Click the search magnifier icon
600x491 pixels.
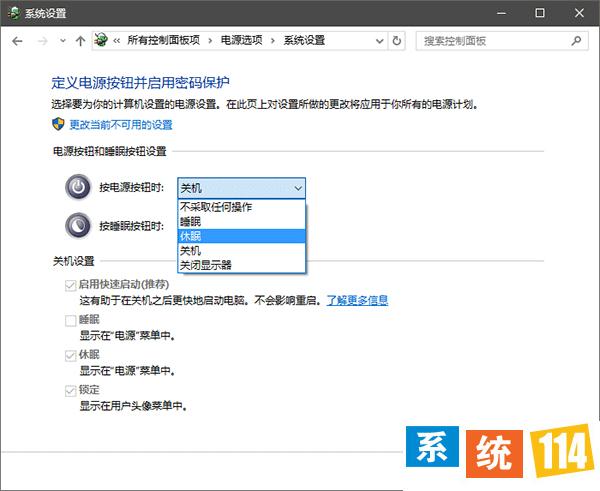pyautogui.click(x=576, y=41)
